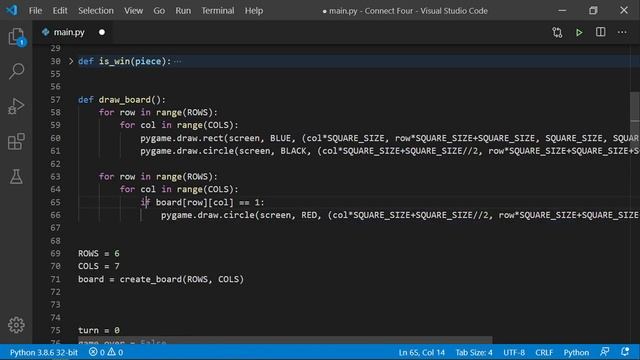Click pygame.draw.circle line with RED
Image resolution: width=640 pixels, height=360 pixels.
[400, 215]
